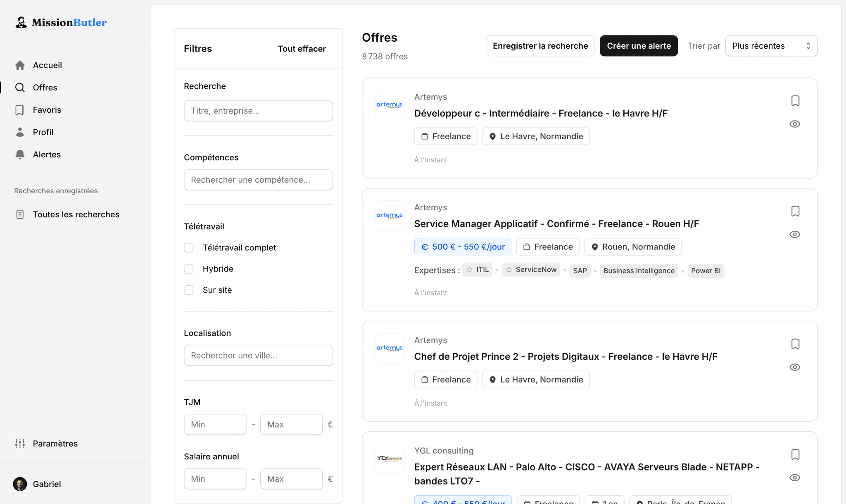Click Freelance tag on Développeur c offer
Screen dimensions: 846x504
(446, 136)
